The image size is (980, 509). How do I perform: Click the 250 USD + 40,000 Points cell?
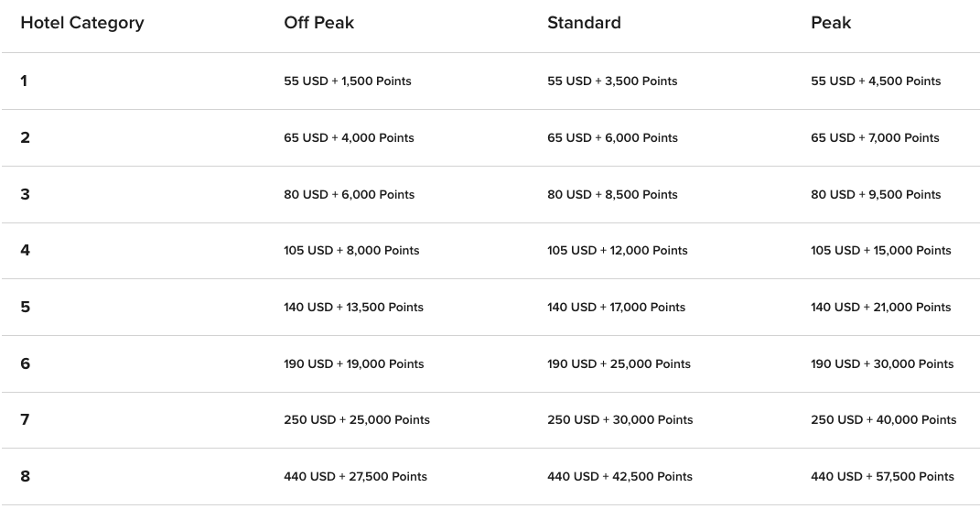[x=884, y=420]
